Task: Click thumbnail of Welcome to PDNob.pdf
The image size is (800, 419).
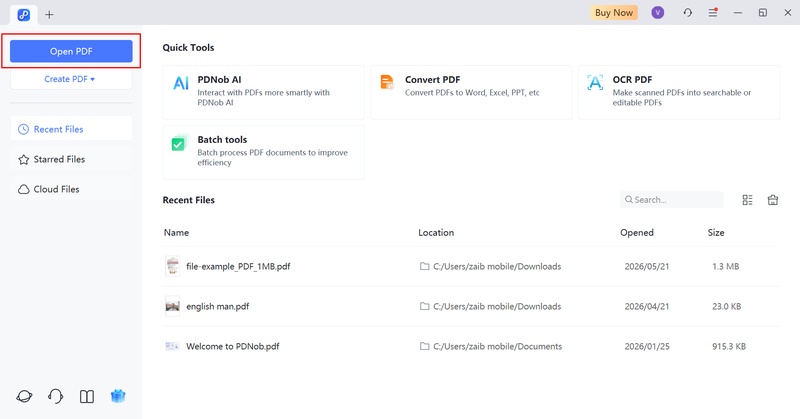Action: (x=172, y=346)
